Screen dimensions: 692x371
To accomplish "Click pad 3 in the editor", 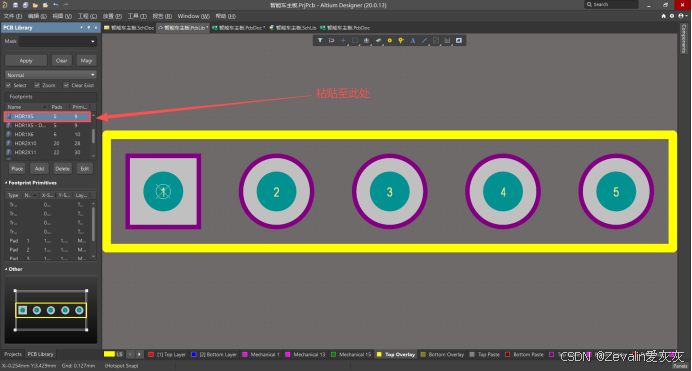I will (390, 191).
